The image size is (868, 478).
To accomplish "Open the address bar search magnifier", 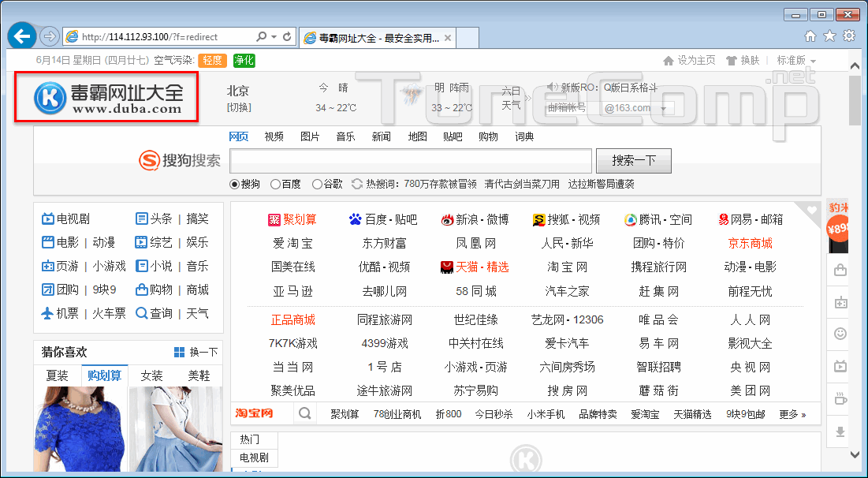I will (261, 36).
